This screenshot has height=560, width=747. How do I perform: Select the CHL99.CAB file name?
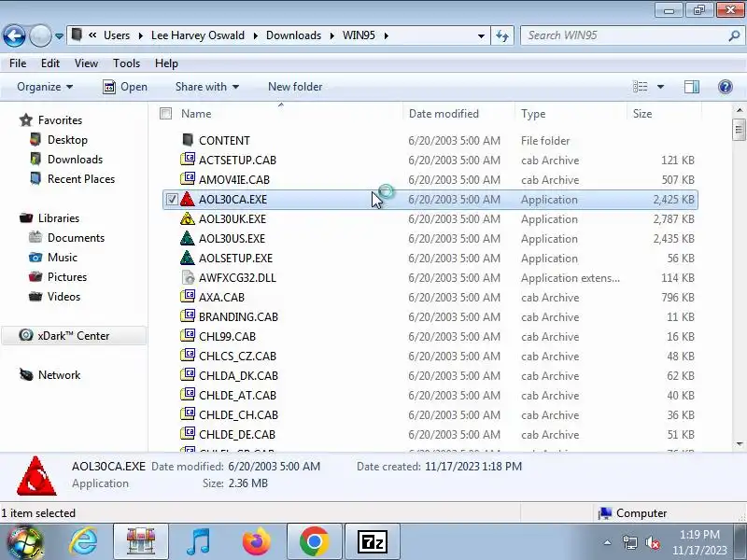[227, 337]
